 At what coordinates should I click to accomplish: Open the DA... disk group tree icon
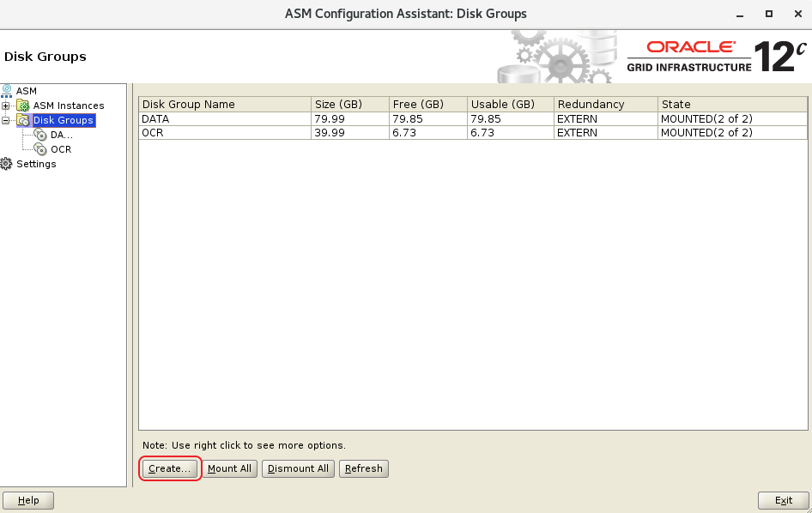coord(40,135)
